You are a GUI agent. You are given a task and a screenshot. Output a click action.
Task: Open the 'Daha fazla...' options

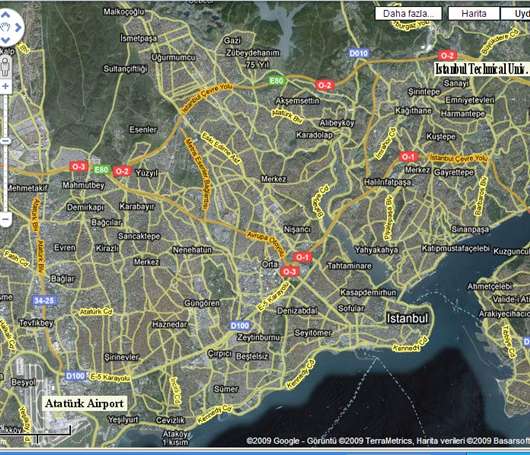tap(408, 14)
